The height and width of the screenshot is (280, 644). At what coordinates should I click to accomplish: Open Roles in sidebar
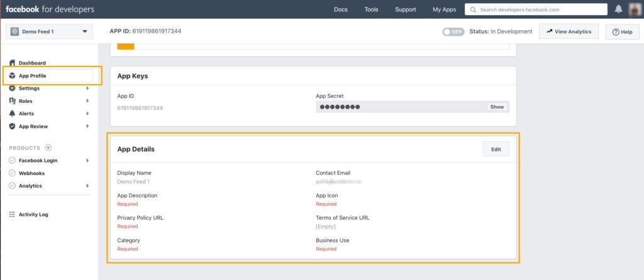25,101
